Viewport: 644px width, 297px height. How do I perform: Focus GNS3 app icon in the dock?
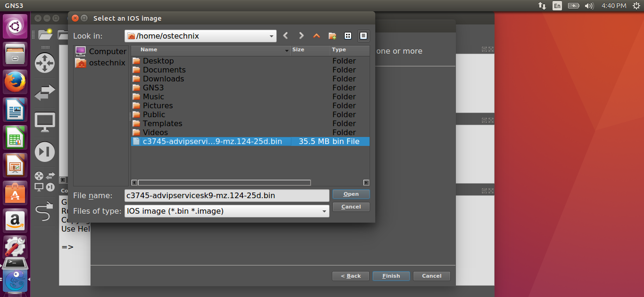(x=15, y=280)
